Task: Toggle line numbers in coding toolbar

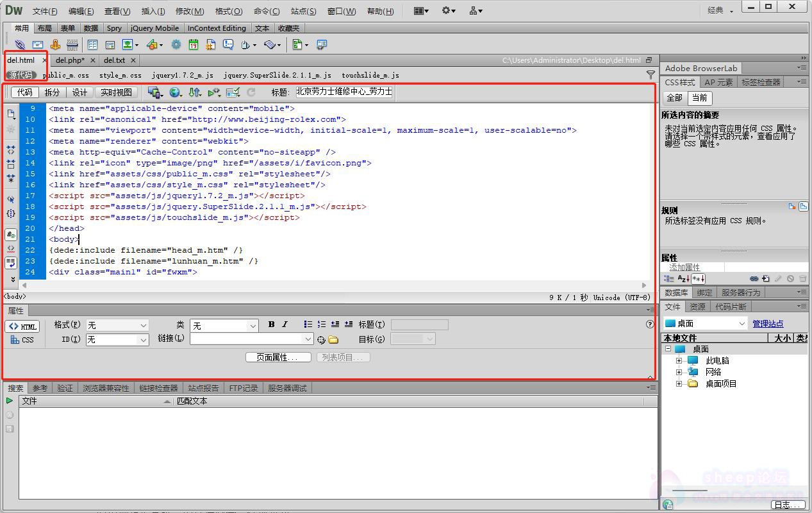Action: (11, 235)
